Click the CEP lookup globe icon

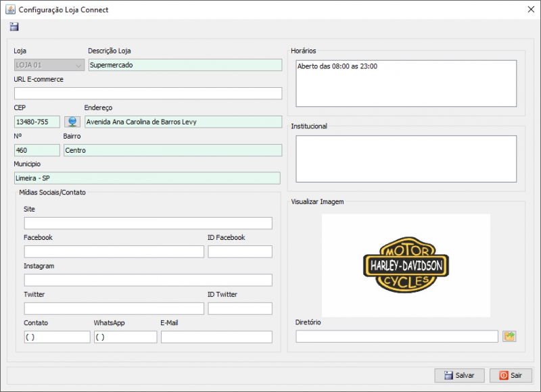coord(72,122)
